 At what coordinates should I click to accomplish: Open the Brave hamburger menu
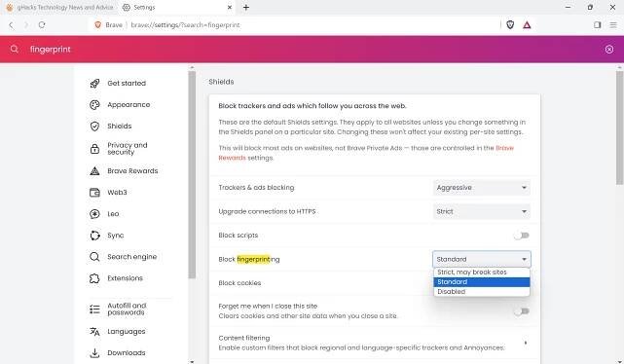613,25
